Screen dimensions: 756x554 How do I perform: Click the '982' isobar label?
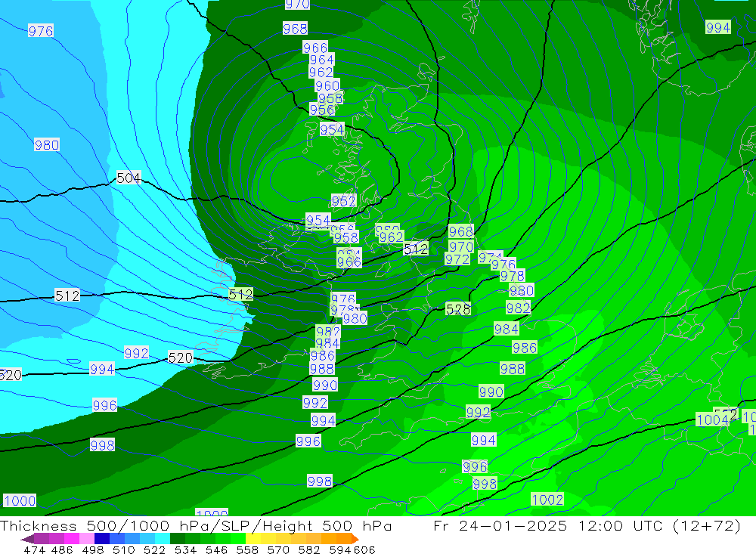(x=519, y=308)
